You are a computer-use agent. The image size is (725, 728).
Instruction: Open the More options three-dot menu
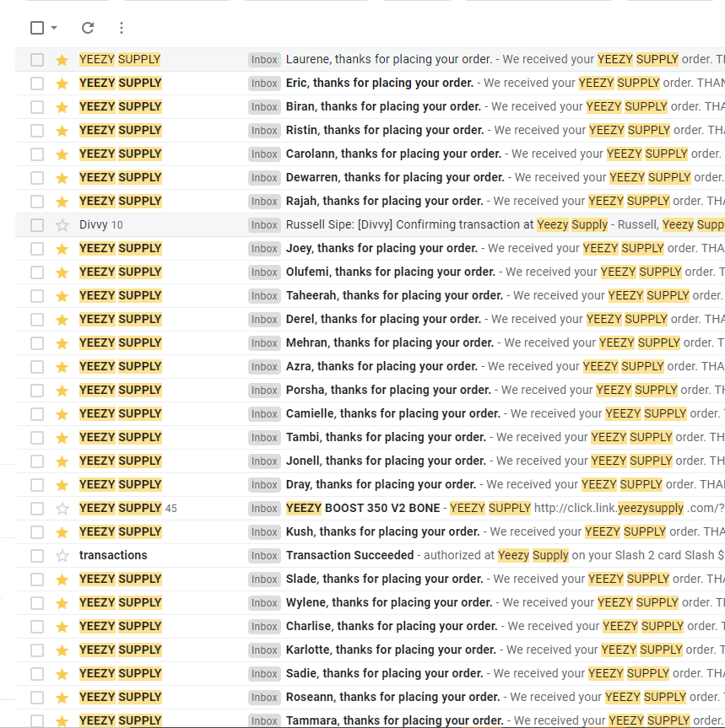[x=122, y=28]
